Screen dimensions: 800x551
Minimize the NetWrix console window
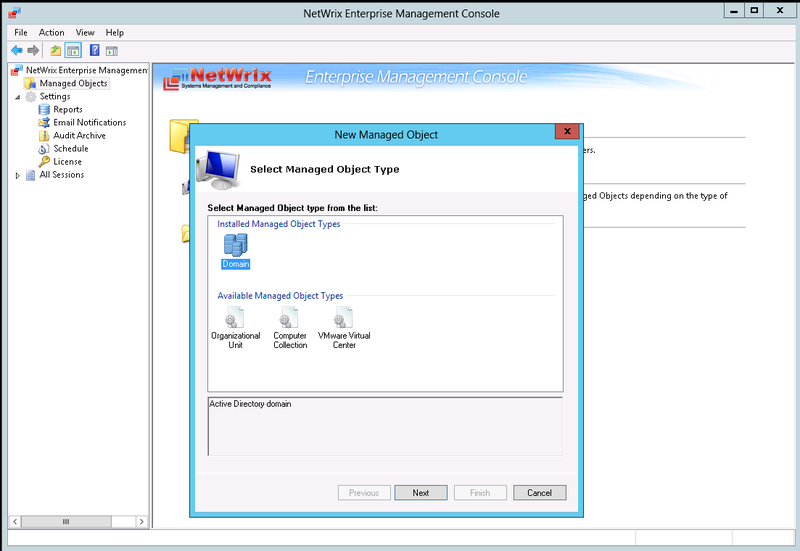pyautogui.click(x=734, y=10)
